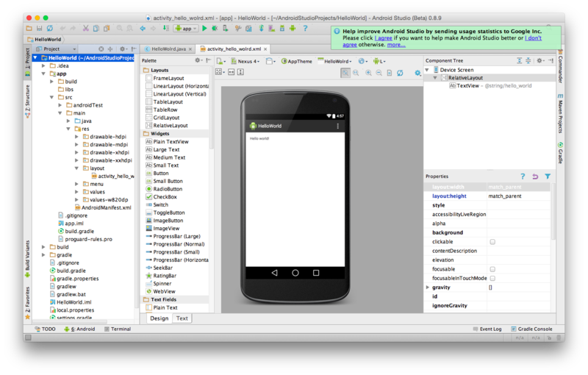Click Zoom Out magnifier in designer toolbar

click(379, 73)
